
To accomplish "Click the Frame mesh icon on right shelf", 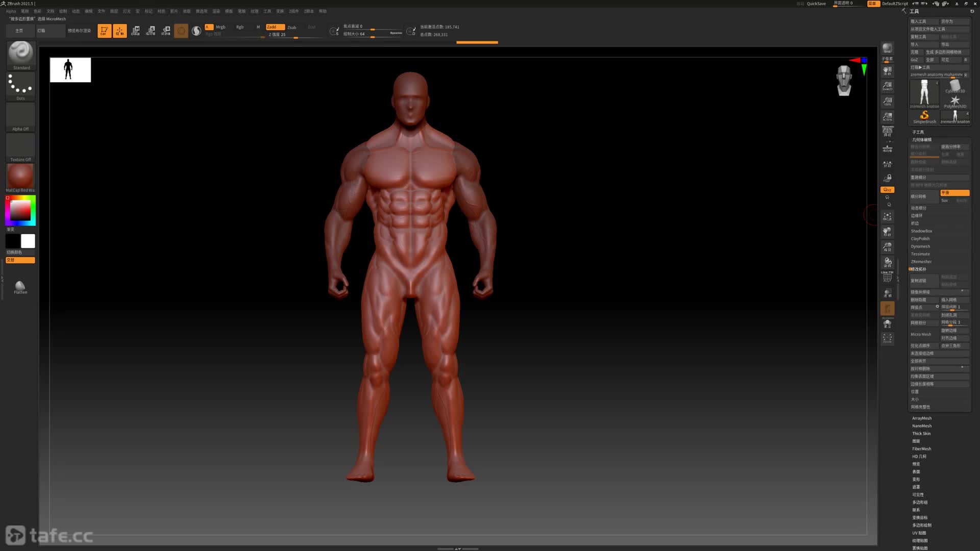I will [888, 216].
